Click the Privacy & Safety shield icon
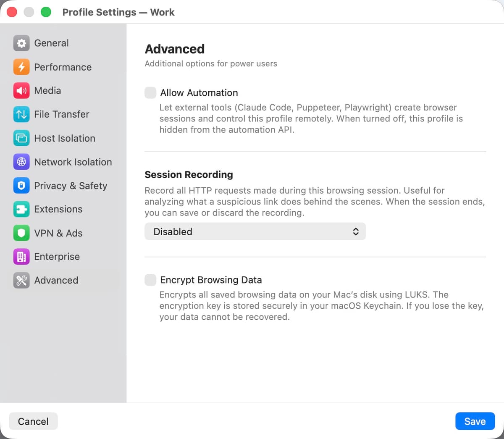This screenshot has height=439, width=504. (x=21, y=186)
